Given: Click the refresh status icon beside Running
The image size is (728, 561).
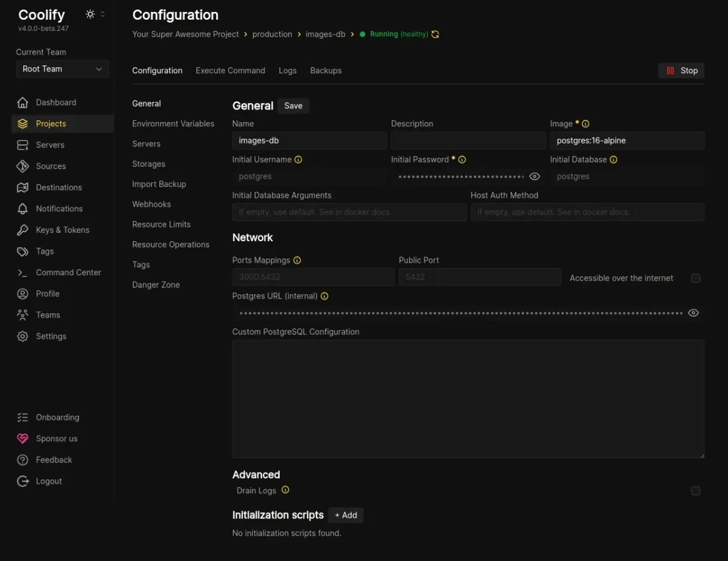Looking at the screenshot, I should pos(435,35).
